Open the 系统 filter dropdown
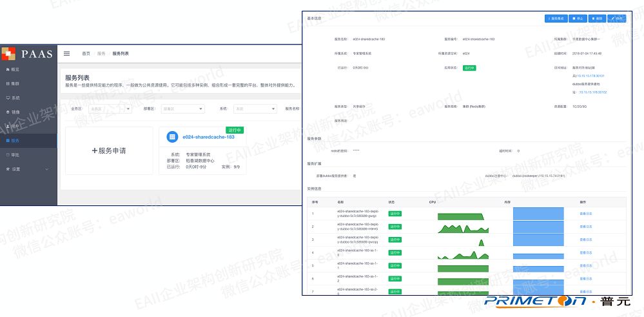 (x=255, y=109)
